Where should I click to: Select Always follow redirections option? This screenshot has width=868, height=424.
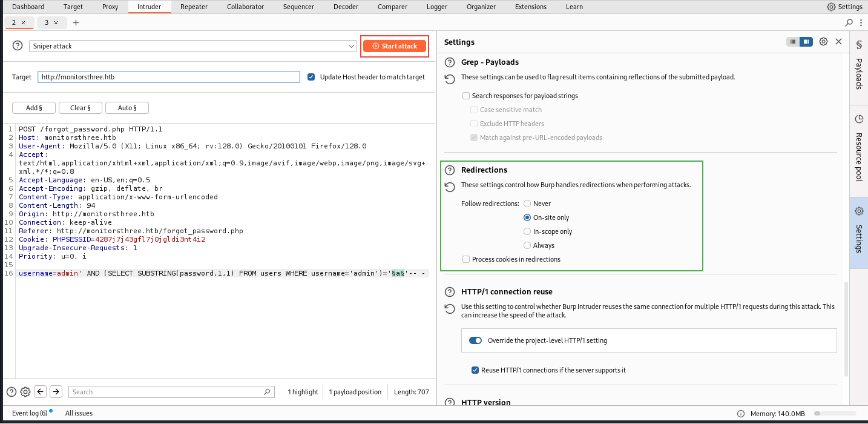click(x=527, y=245)
